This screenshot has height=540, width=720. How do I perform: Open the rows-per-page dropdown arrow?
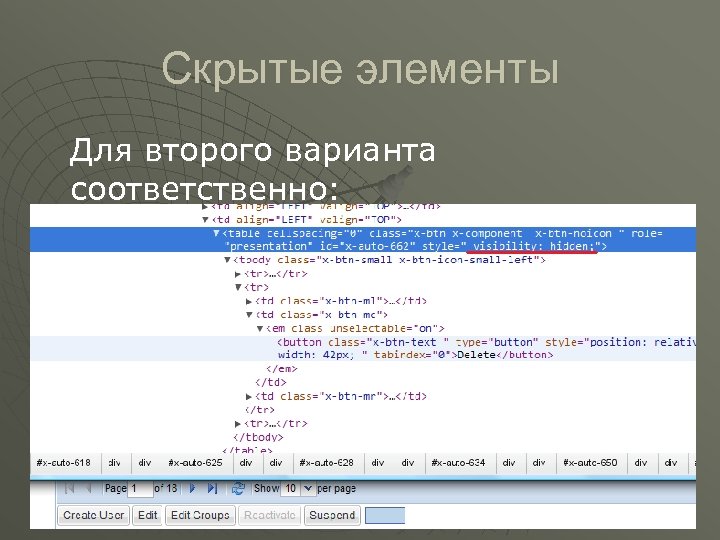(x=308, y=489)
